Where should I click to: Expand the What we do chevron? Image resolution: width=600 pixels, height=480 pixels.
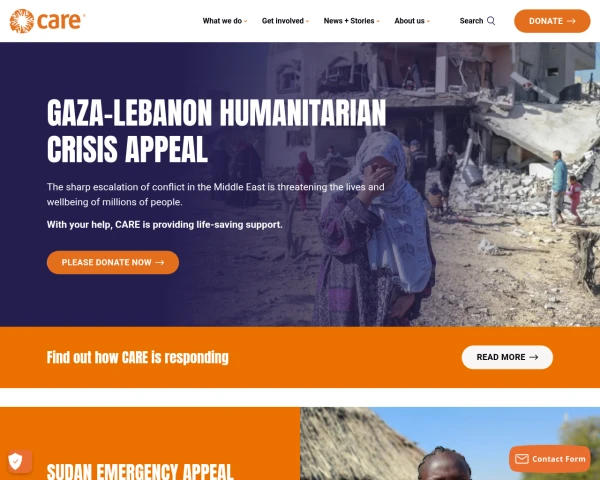click(245, 21)
